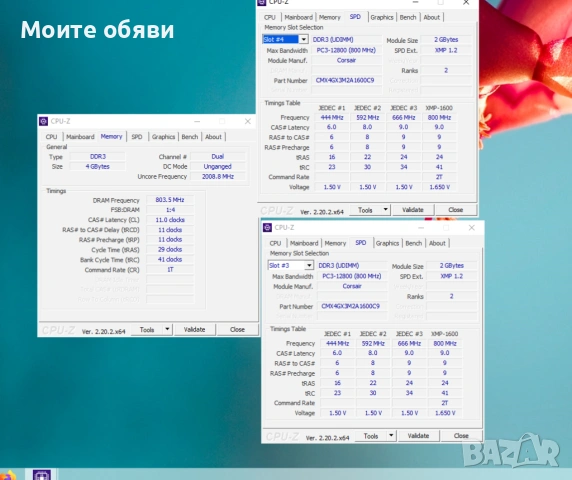Click Validate in Slot #4 window
The image size is (572, 480).
point(413,210)
